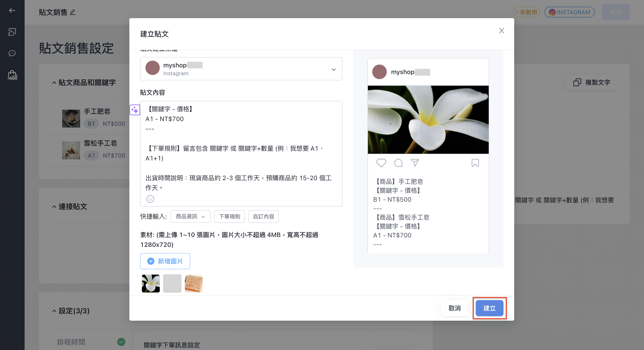Open the flow editor sidebar icon

tap(12, 32)
